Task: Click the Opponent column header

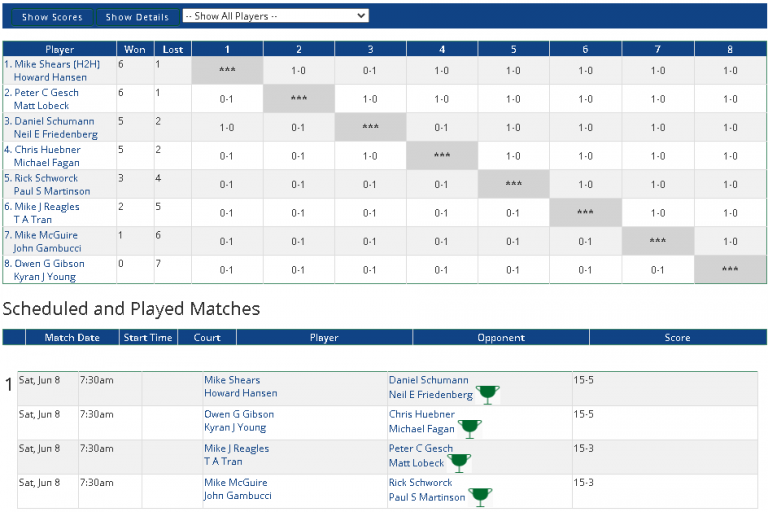Action: tap(501, 338)
